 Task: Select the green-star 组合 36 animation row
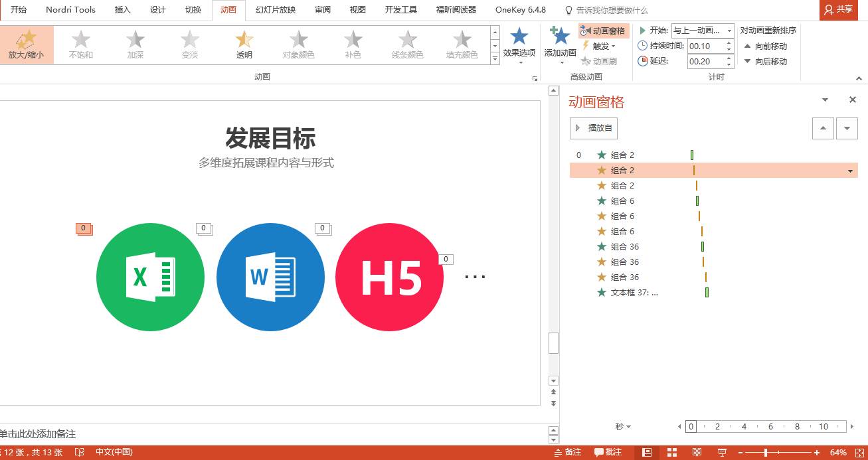click(x=714, y=246)
